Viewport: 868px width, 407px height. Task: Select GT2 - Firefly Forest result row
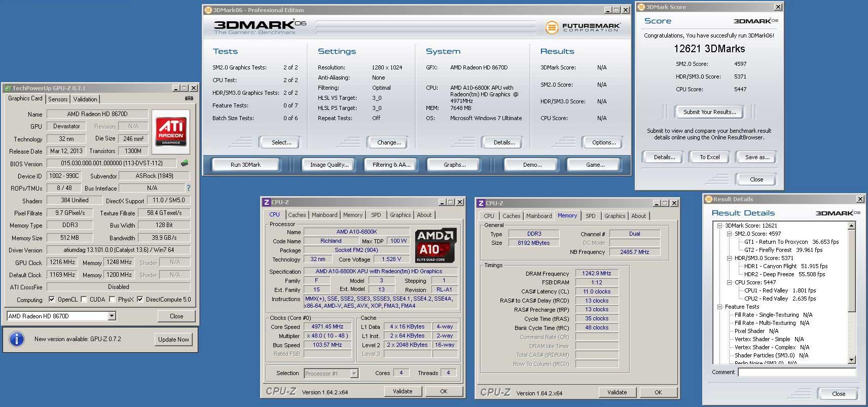[783, 250]
